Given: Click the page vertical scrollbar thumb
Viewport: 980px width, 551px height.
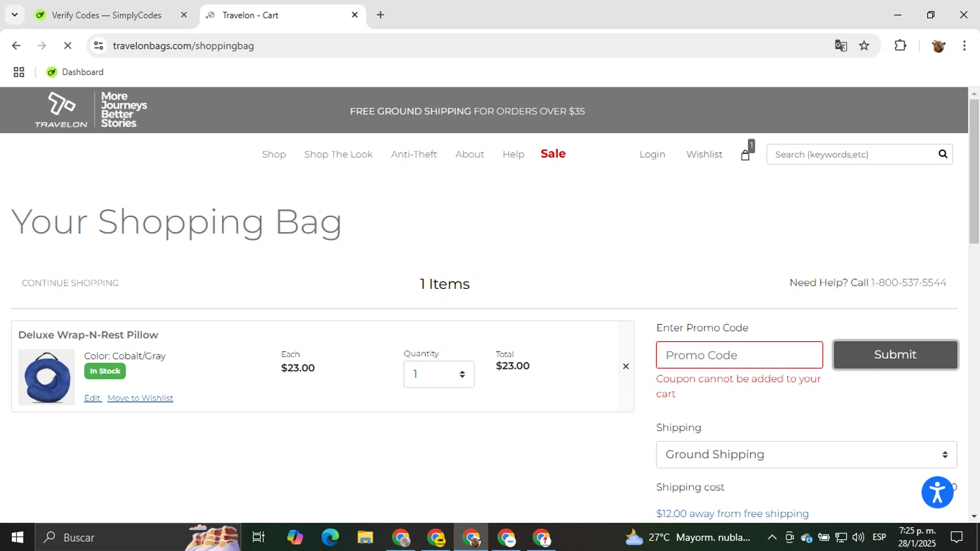Looking at the screenshot, I should 974,171.
